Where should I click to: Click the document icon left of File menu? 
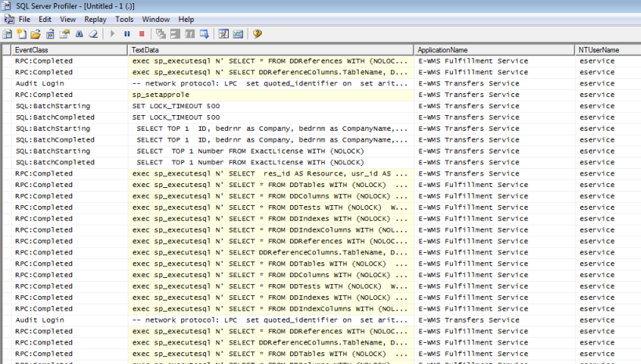(9, 20)
